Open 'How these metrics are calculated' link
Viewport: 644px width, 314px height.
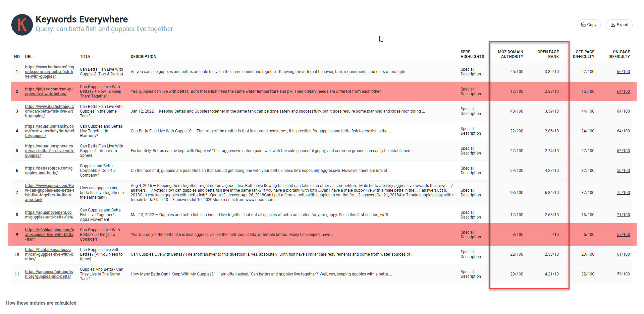(x=41, y=303)
